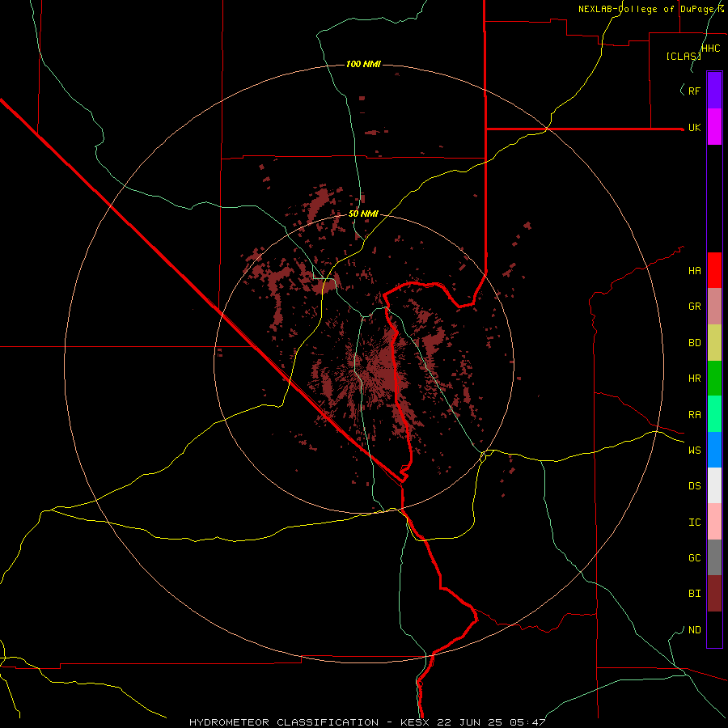The height and width of the screenshot is (728, 728).
Task: Click the HR legend label
Action: coord(694,379)
